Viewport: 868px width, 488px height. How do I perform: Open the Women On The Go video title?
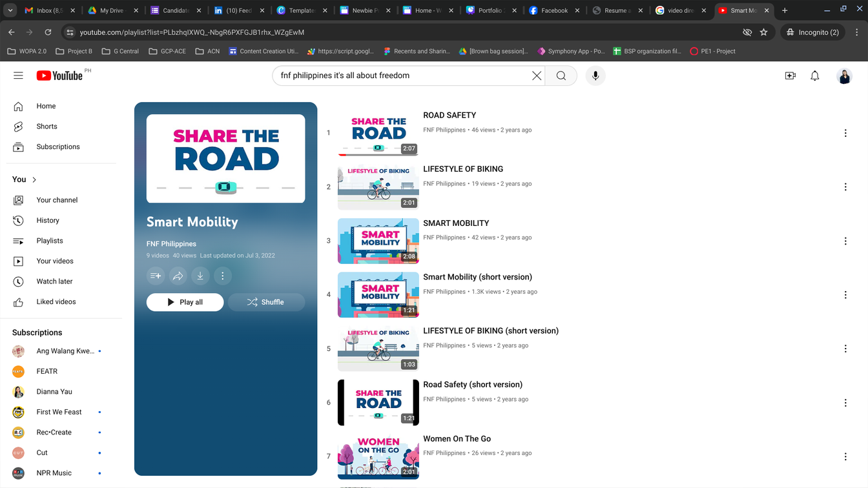[457, 439]
